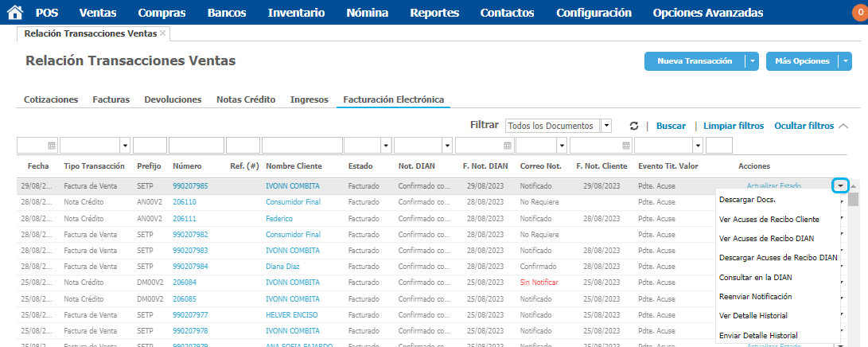Open the calendar in the F. Not. DIAN filter
Viewport: 868px width, 347px height.
coord(508,146)
